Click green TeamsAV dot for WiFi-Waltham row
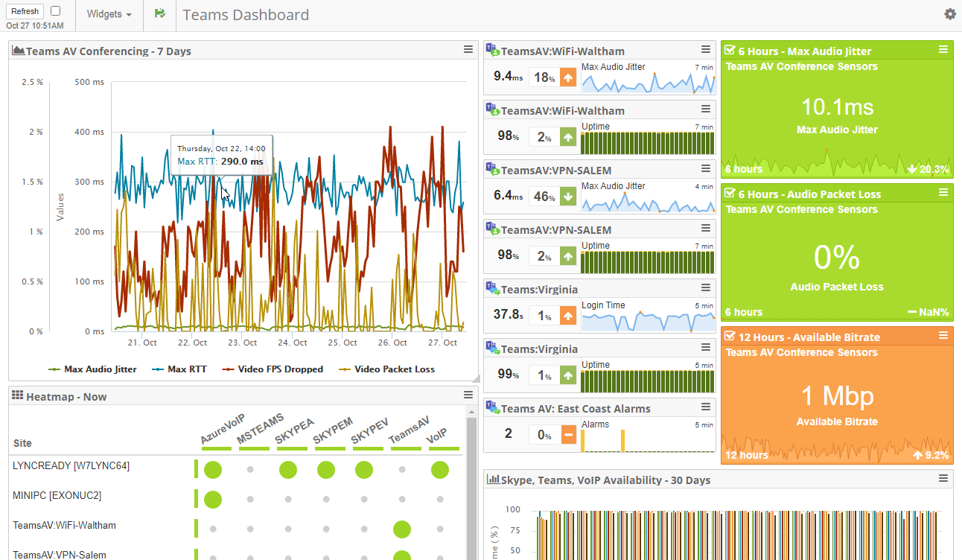Screen dimensions: 962x560 coord(402,529)
